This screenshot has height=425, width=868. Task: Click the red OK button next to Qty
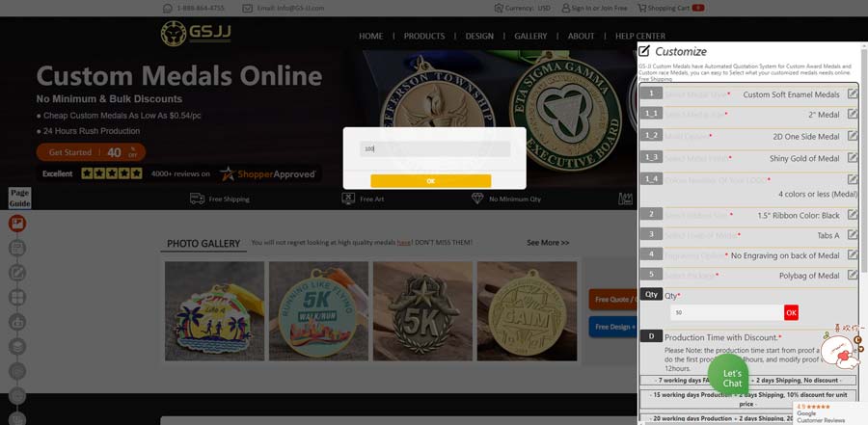791,312
